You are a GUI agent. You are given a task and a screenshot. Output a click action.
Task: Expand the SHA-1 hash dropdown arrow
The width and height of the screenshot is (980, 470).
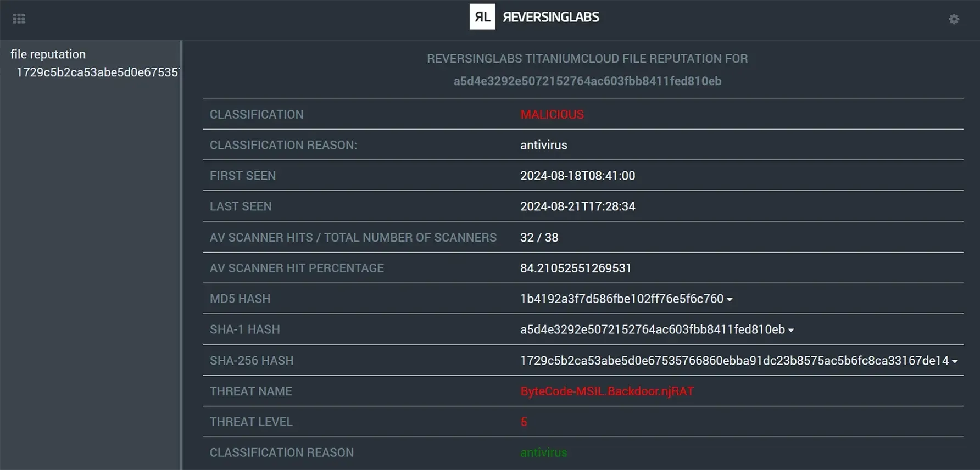[x=790, y=330]
